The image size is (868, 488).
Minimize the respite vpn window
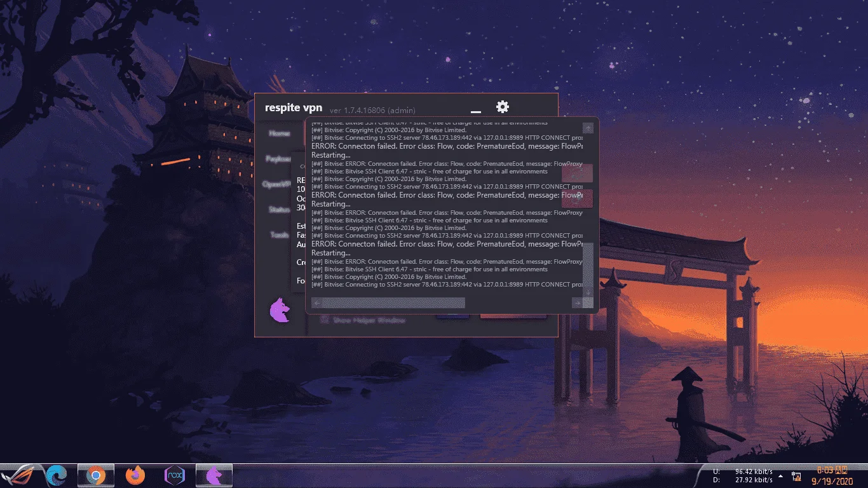tap(475, 112)
